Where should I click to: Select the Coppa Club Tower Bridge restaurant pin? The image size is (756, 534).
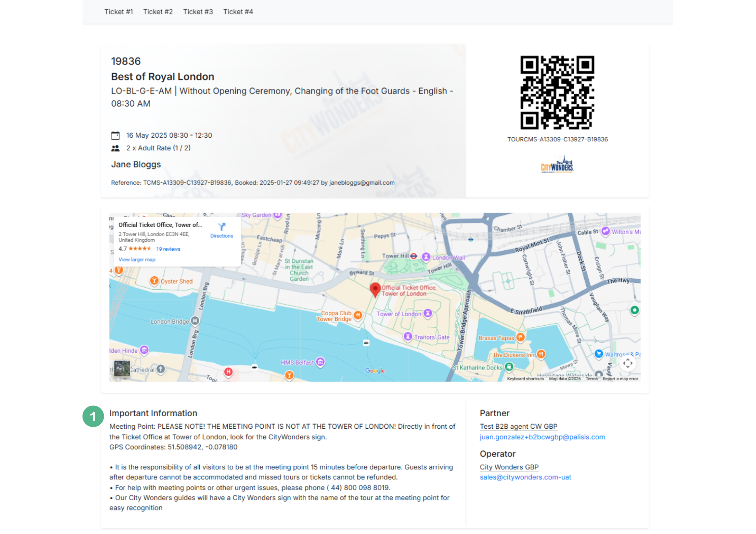point(358,316)
